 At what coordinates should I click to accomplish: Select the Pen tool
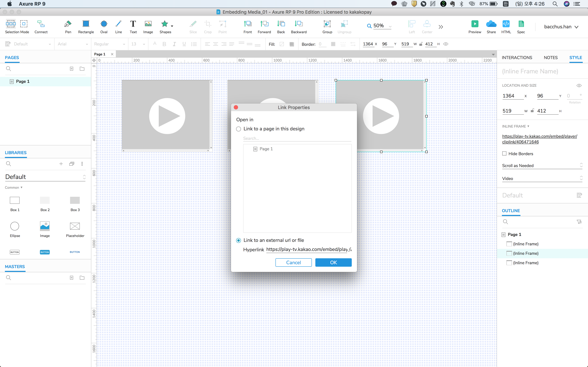click(68, 24)
